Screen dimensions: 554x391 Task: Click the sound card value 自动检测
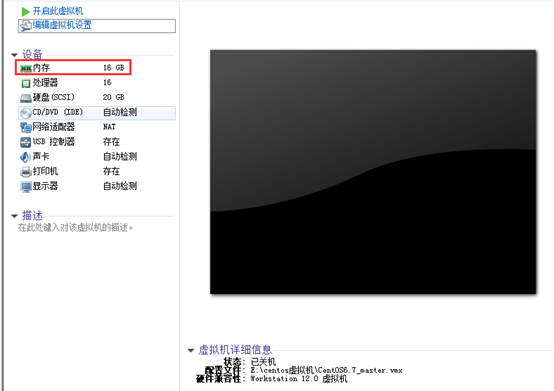[120, 156]
